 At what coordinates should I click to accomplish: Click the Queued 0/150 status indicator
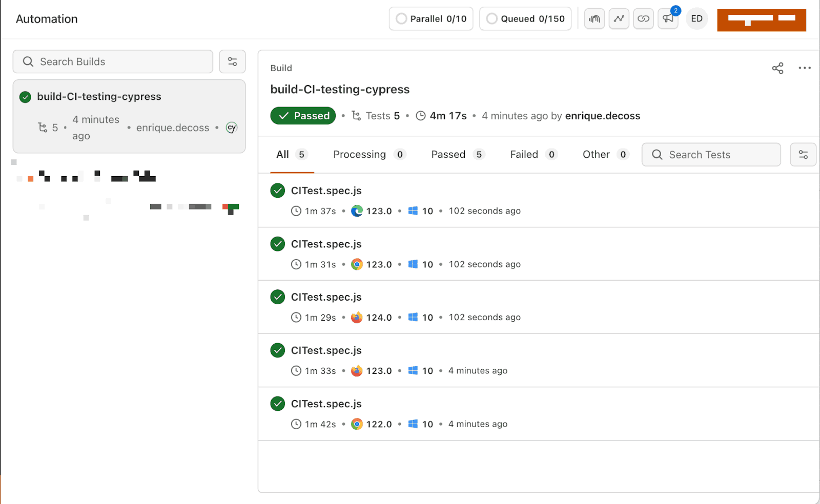pos(525,18)
